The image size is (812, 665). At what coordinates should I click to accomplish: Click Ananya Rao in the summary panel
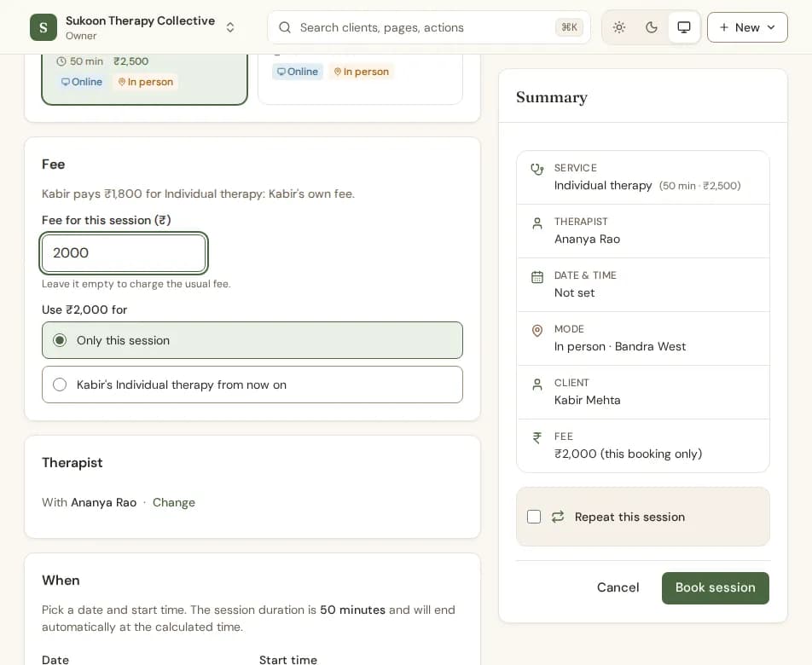(x=587, y=239)
